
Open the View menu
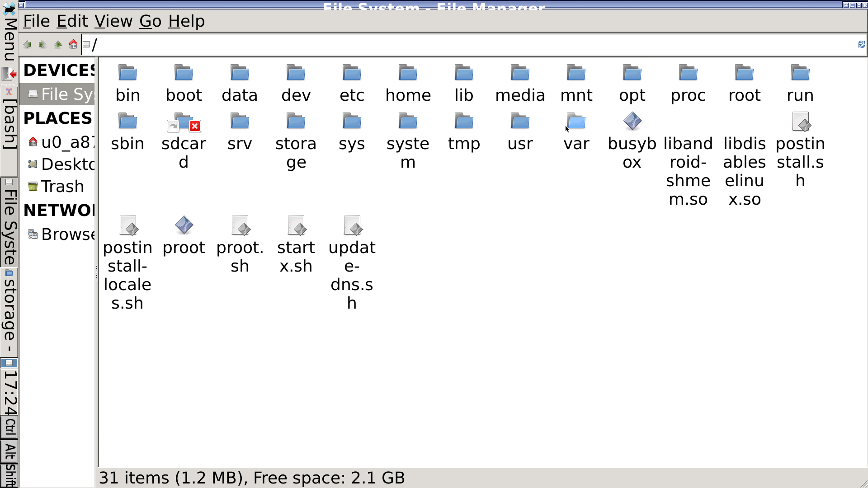tap(113, 21)
